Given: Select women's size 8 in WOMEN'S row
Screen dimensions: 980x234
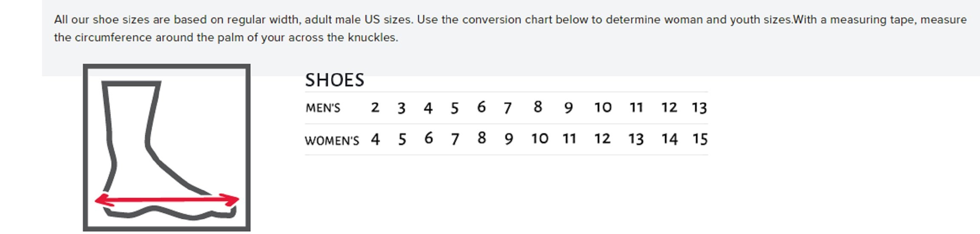Looking at the screenshot, I should pyautogui.click(x=481, y=138).
